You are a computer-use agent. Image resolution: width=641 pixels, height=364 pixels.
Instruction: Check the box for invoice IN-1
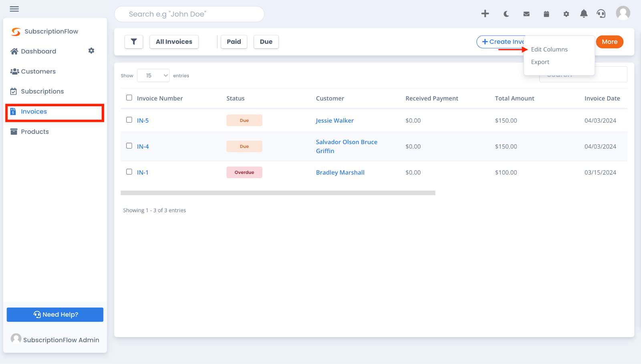coord(129,172)
